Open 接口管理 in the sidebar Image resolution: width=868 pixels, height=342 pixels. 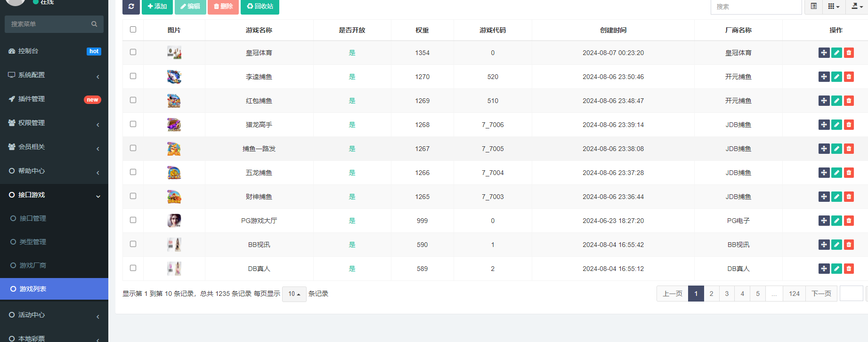coord(33,218)
